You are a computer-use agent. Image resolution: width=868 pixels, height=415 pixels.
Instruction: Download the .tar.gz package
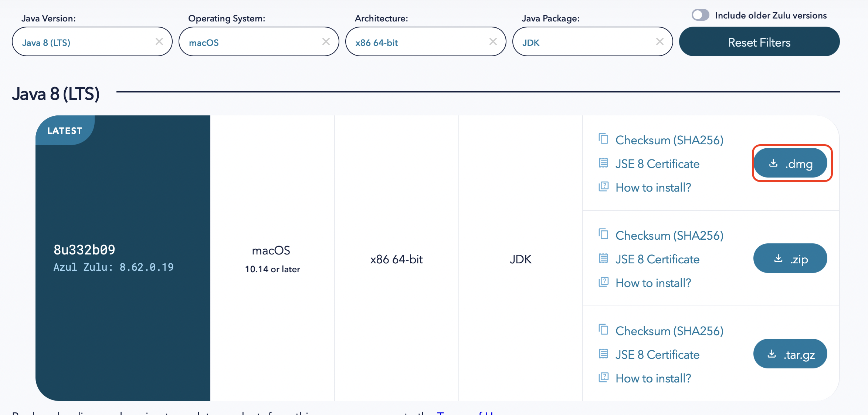[790, 354]
